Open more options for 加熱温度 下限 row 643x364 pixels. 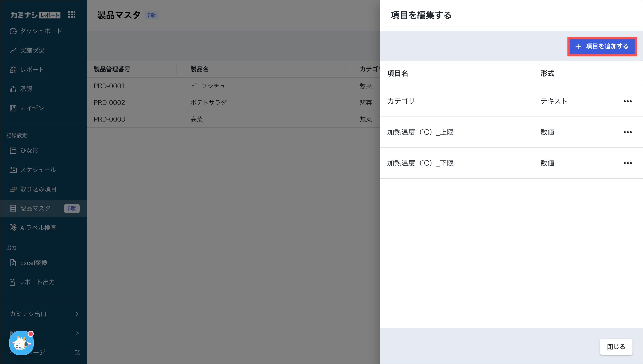click(627, 163)
